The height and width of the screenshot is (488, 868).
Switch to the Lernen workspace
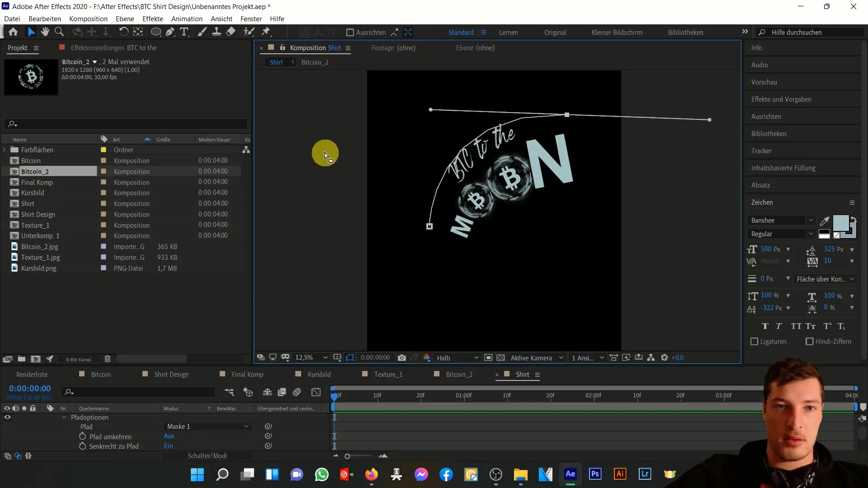[x=508, y=33]
